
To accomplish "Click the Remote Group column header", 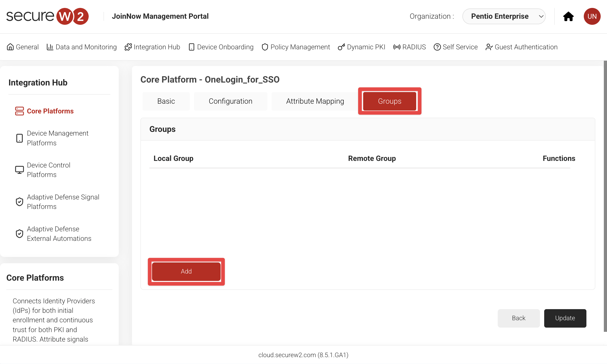I will [x=372, y=159].
